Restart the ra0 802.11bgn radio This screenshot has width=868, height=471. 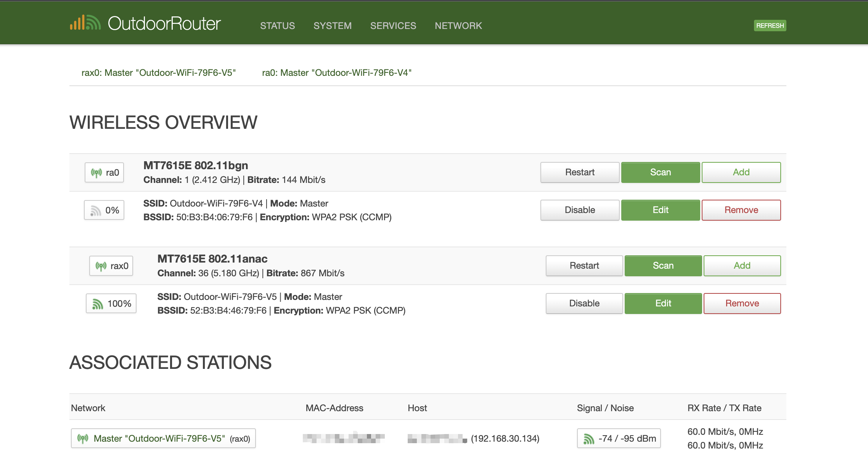pyautogui.click(x=579, y=172)
